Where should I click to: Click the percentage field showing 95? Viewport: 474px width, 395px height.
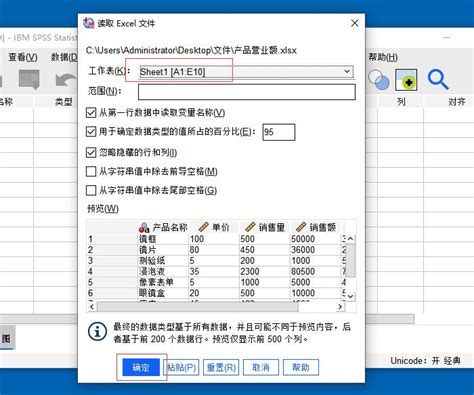(279, 132)
